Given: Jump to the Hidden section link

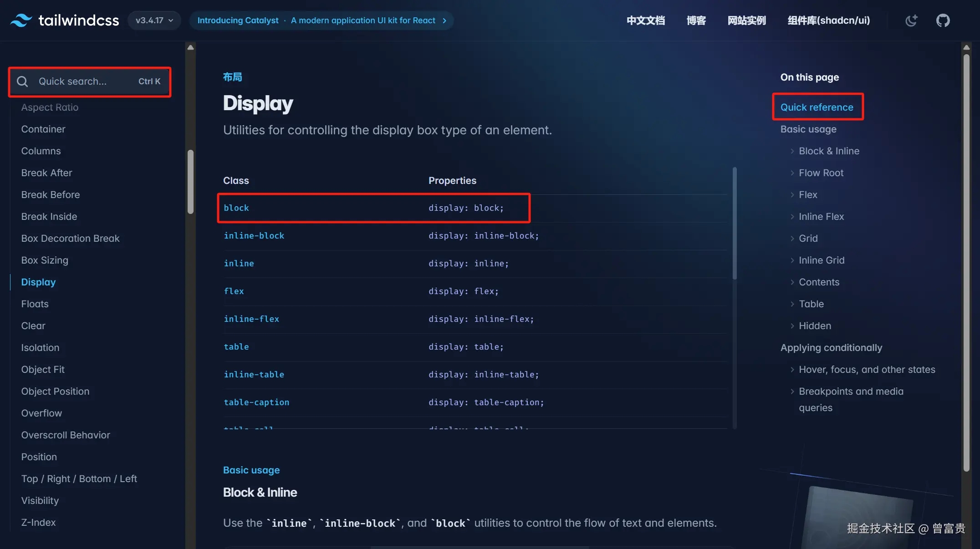Looking at the screenshot, I should coord(815,326).
